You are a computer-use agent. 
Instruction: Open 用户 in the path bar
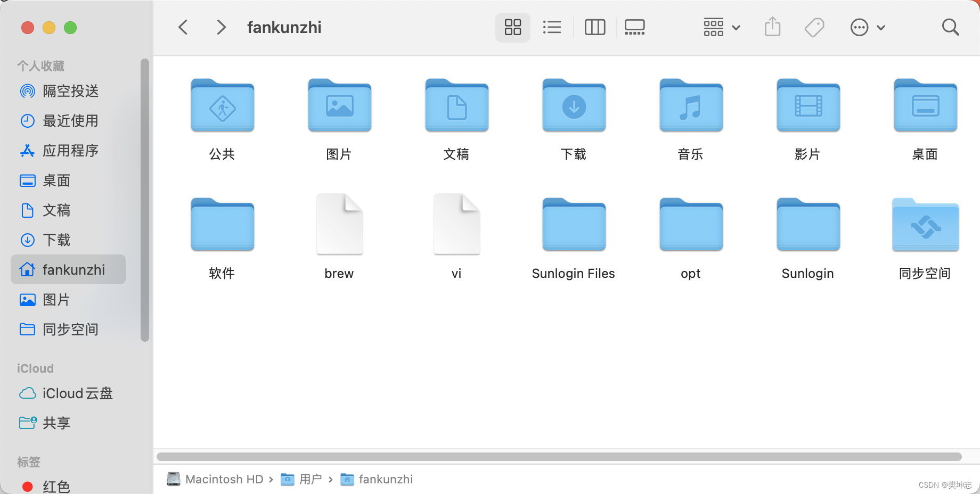[311, 479]
